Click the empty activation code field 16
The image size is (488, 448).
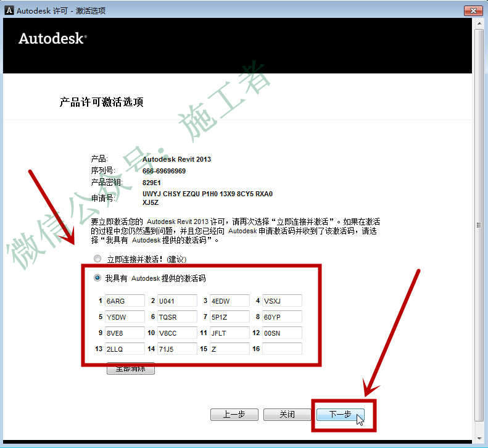point(282,349)
